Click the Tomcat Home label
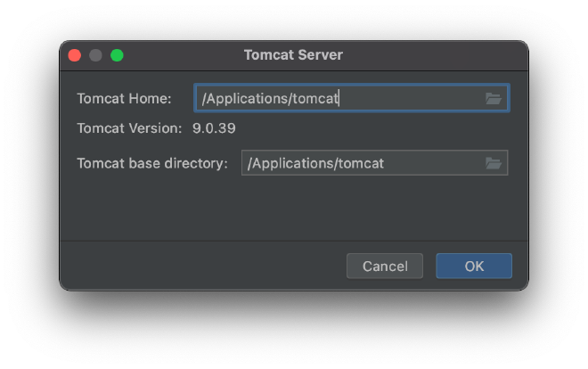Viewport: 588px width, 369px height. click(x=124, y=99)
